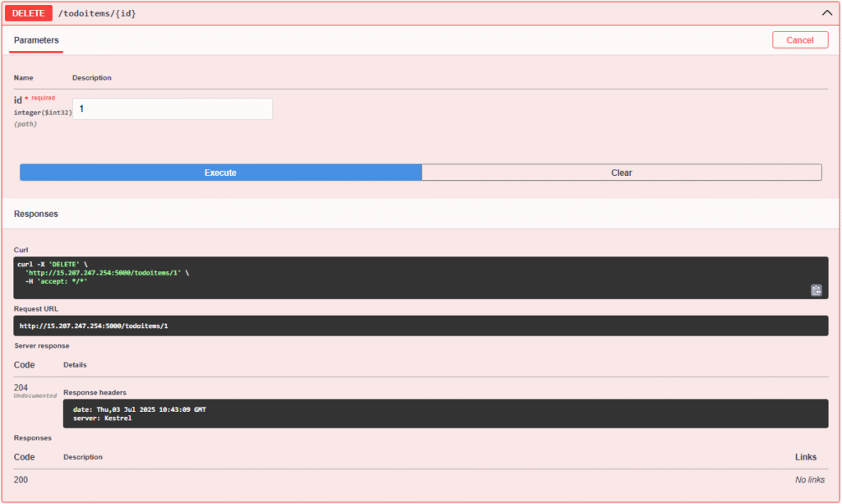Viewport: 842px width, 504px height.
Task: Click the 'Curl' section label
Action: tap(21, 250)
